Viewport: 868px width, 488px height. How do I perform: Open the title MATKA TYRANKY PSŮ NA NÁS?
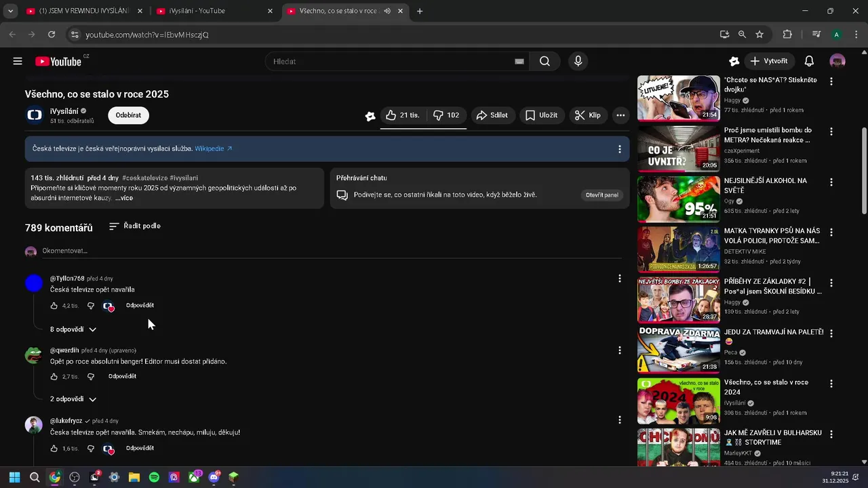point(772,236)
